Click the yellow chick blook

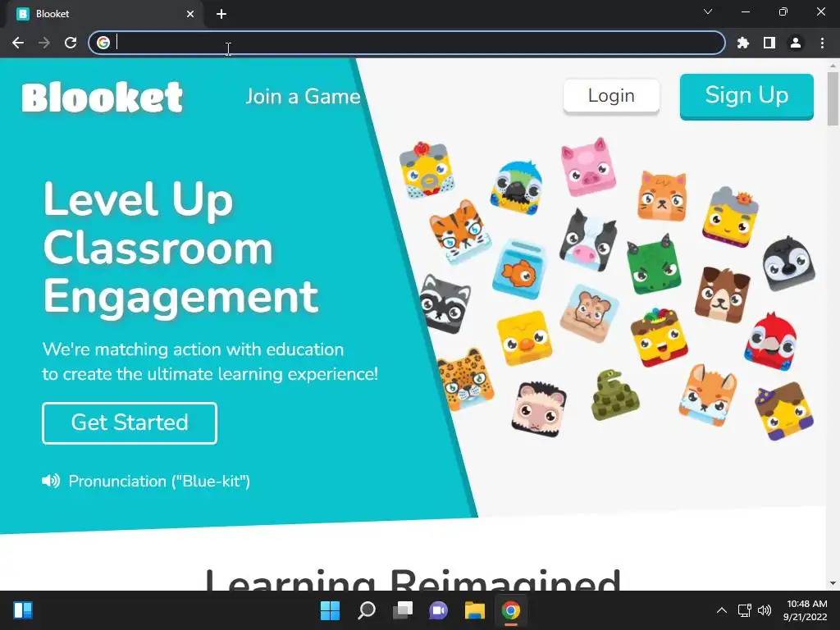point(524,337)
